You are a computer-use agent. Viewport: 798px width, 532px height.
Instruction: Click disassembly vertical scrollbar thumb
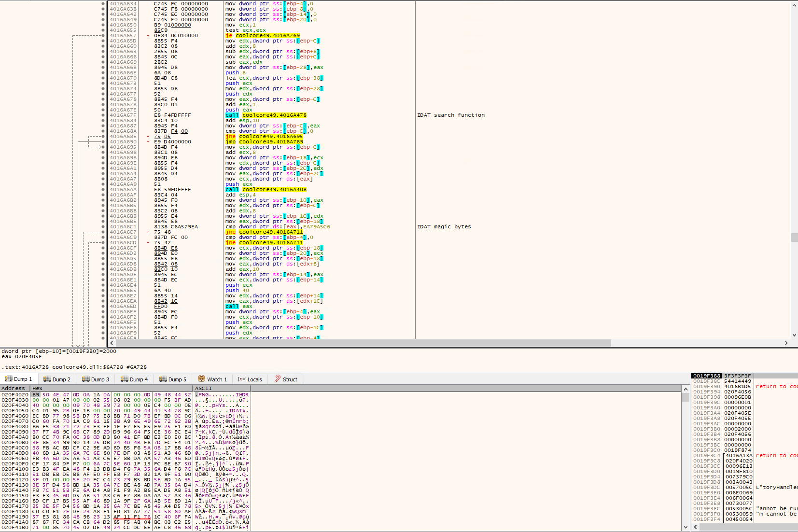[794, 238]
